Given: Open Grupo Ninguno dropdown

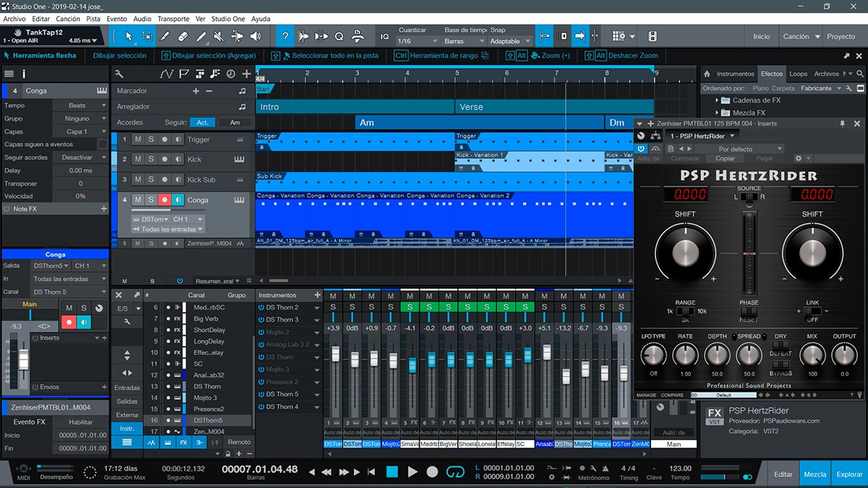Looking at the screenshot, I should 80,119.
